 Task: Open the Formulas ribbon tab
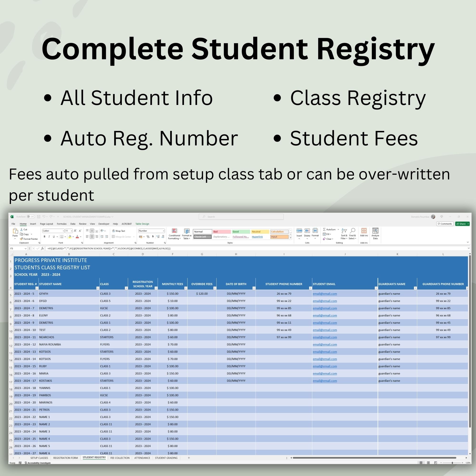click(62, 224)
